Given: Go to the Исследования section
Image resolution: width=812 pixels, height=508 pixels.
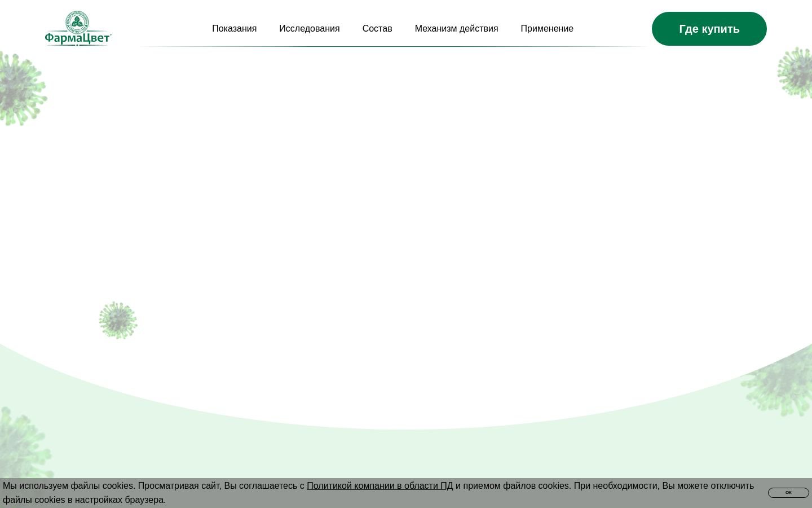Looking at the screenshot, I should pos(309,29).
